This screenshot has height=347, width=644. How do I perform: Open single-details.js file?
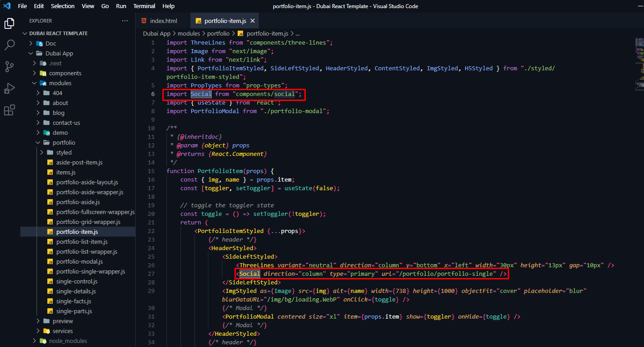tap(76, 291)
